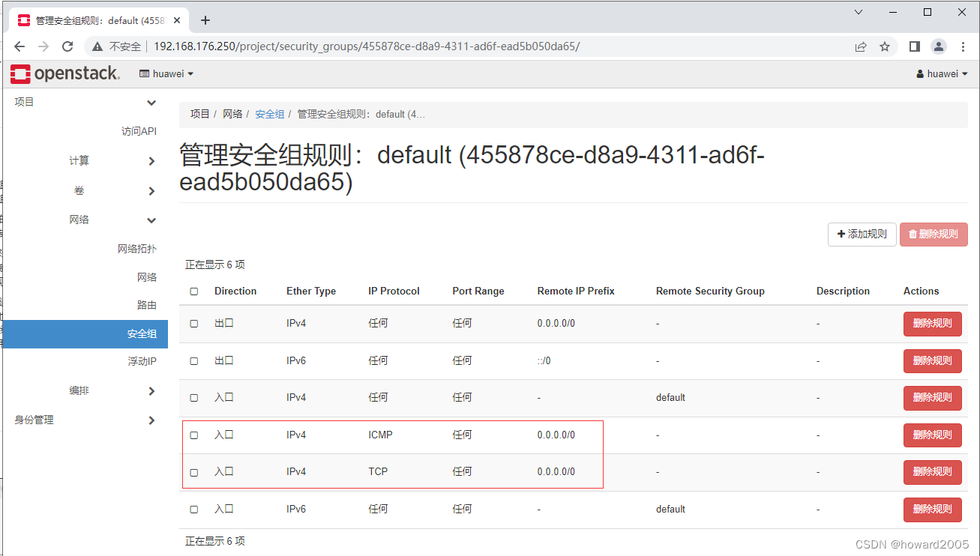
Task: Click the ::/0 remote prefix cell
Action: coord(544,360)
